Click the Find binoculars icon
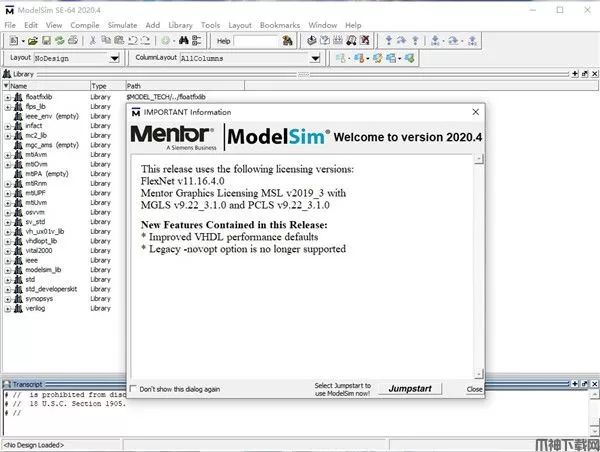Viewport: 600px width, 452px height. (184, 40)
